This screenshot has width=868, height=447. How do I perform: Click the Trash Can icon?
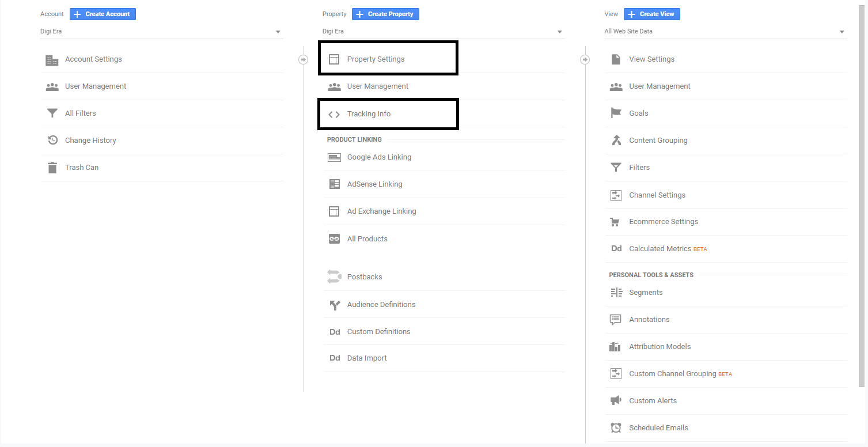click(x=52, y=168)
